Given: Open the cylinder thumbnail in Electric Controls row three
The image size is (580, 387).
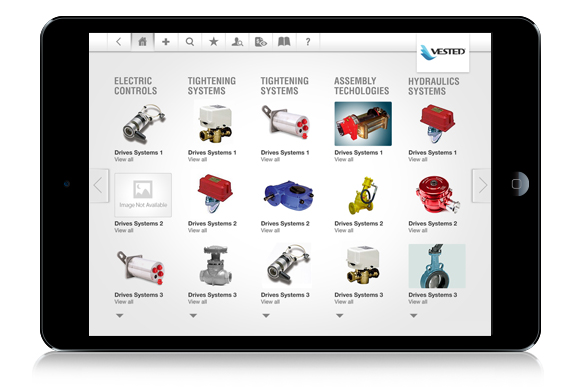Looking at the screenshot, I should coord(141,267).
